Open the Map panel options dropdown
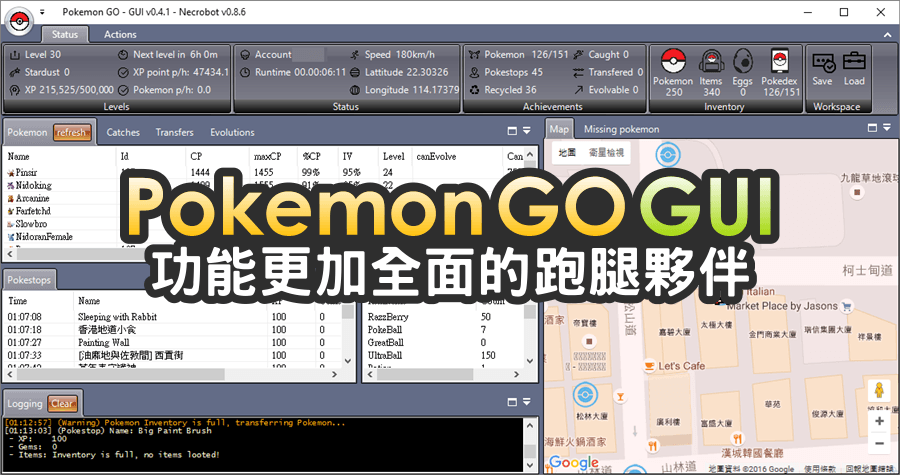This screenshot has height=475, width=900. coord(887,128)
